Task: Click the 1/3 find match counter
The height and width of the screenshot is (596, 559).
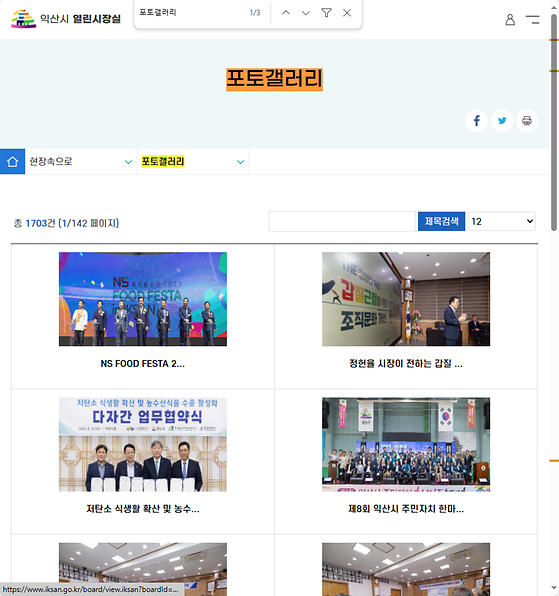Action: click(255, 13)
